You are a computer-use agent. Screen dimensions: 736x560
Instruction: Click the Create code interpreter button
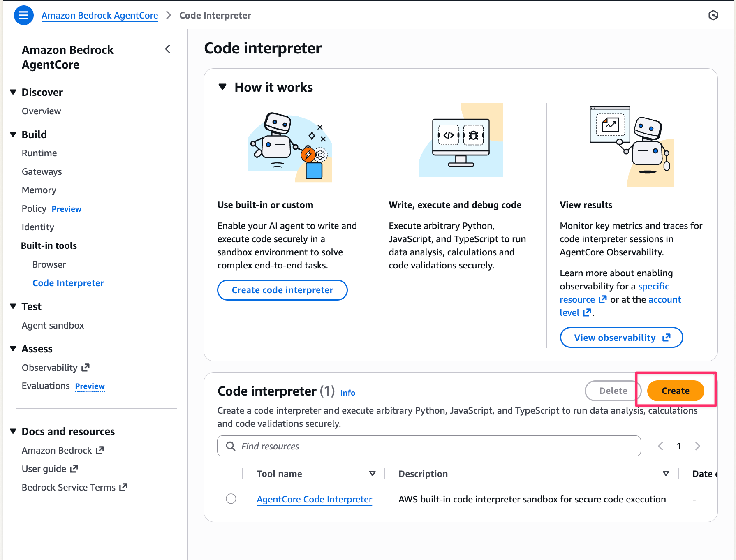tap(282, 290)
